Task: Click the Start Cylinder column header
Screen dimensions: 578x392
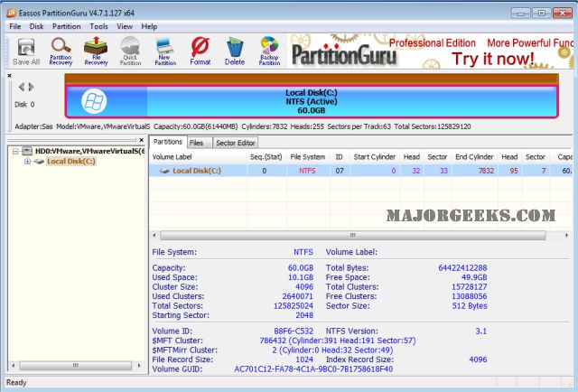Action: tap(375, 157)
